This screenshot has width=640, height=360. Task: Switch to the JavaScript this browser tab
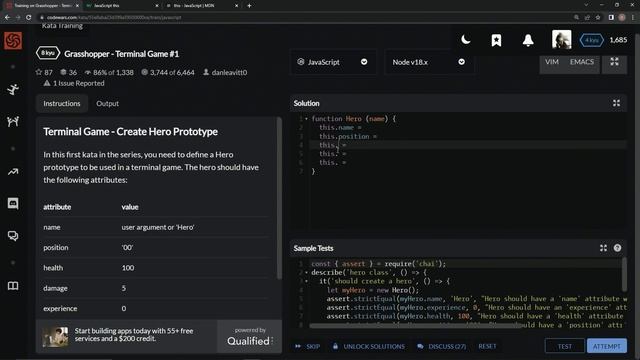click(121, 6)
